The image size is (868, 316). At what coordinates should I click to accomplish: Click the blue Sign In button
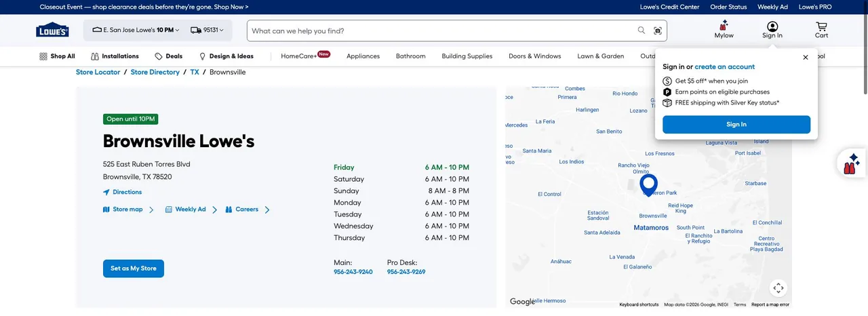tap(736, 124)
